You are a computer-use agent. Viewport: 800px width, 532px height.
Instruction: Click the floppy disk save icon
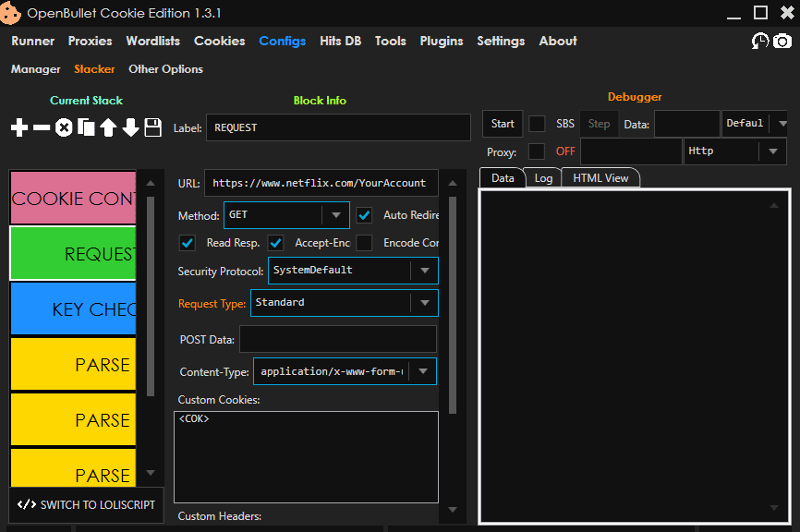click(x=153, y=128)
